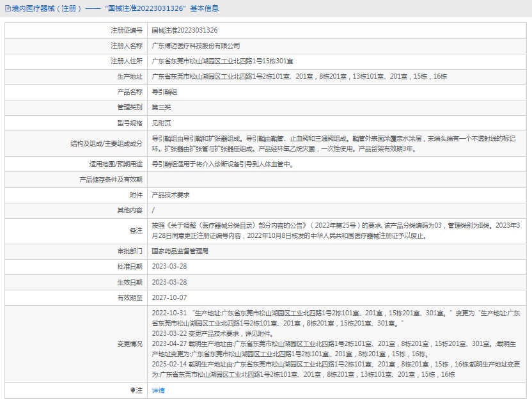Select the registrant address ending in 15栋301室
The image size is (532, 401).
(x=223, y=61)
